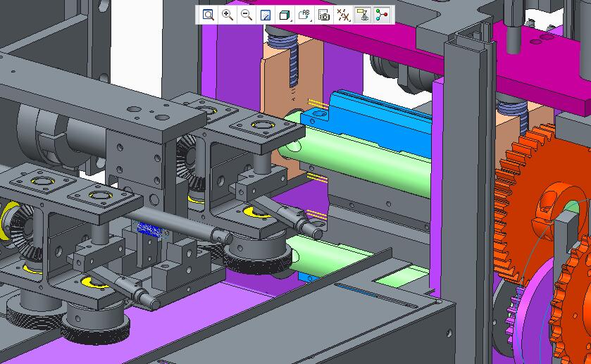Toggle the spin center display
591x364 pixels.
(382, 15)
